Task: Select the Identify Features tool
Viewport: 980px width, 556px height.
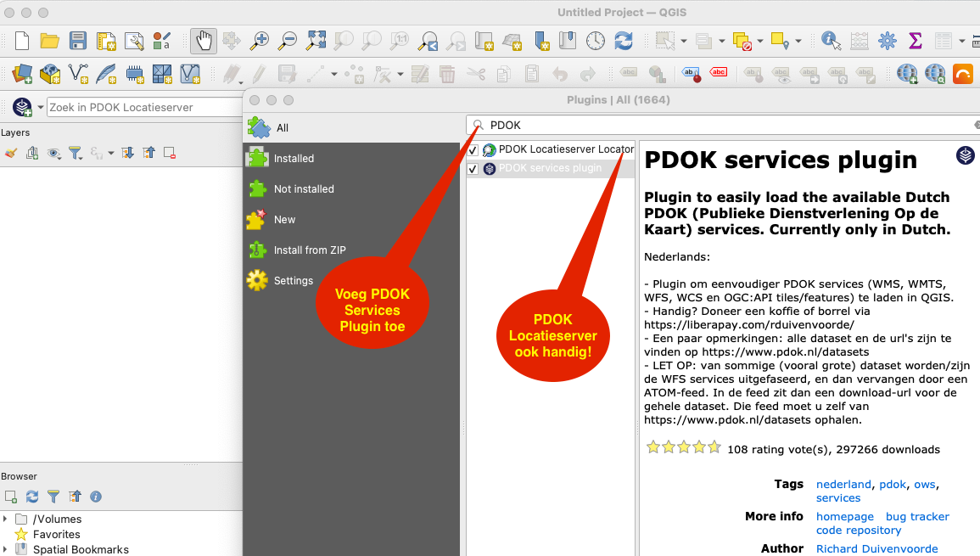Action: [x=831, y=42]
